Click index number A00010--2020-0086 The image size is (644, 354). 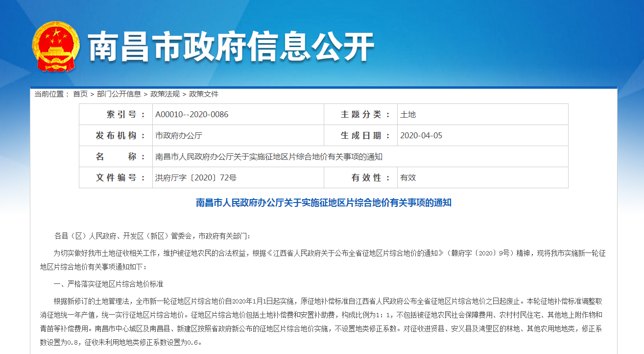coord(192,114)
